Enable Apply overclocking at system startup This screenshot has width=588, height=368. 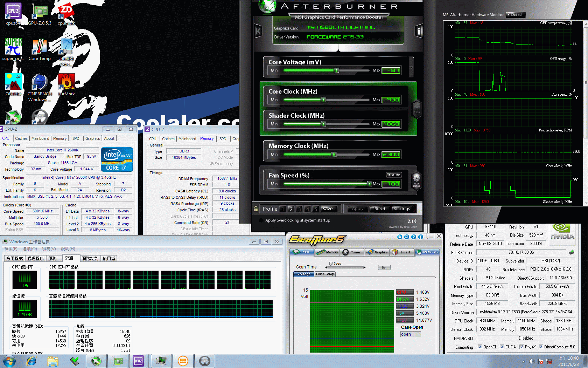[x=261, y=220]
